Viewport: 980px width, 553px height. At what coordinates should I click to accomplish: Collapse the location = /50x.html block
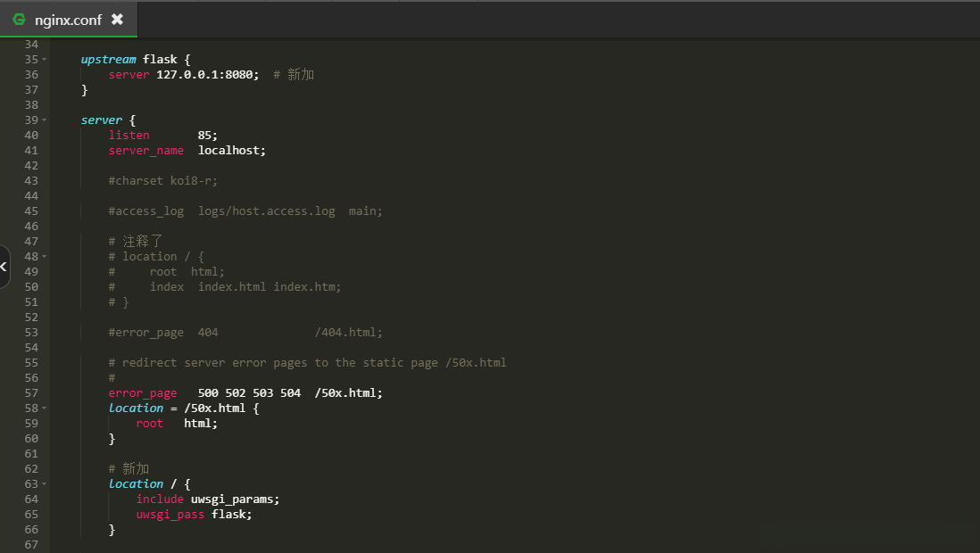click(46, 408)
